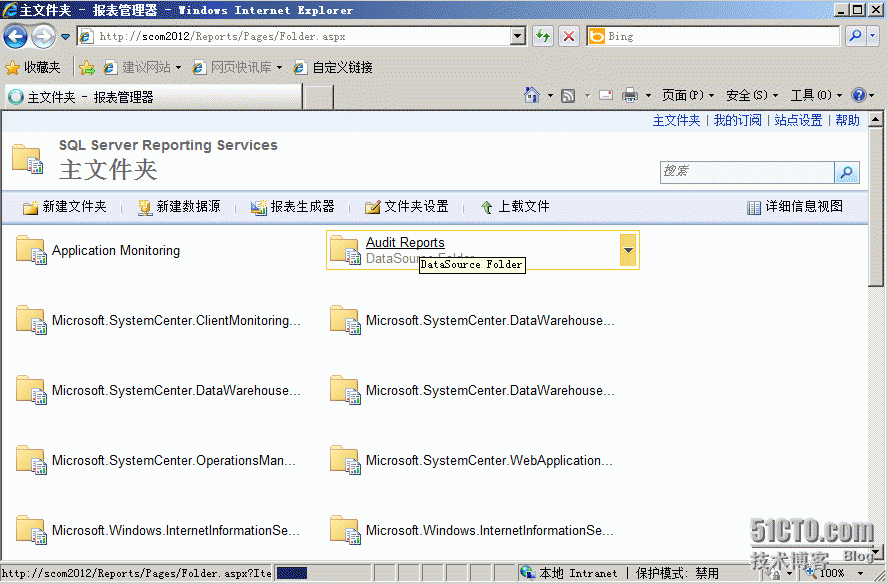Viewport: 888px width, 584px height.
Task: Expand Home button dropdown arrow
Action: pyautogui.click(x=550, y=96)
